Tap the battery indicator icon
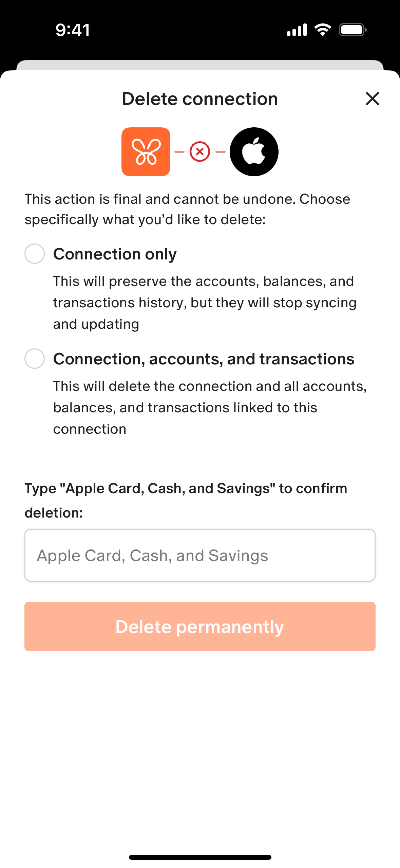Screen dimensions: 400x868 pos(353,30)
